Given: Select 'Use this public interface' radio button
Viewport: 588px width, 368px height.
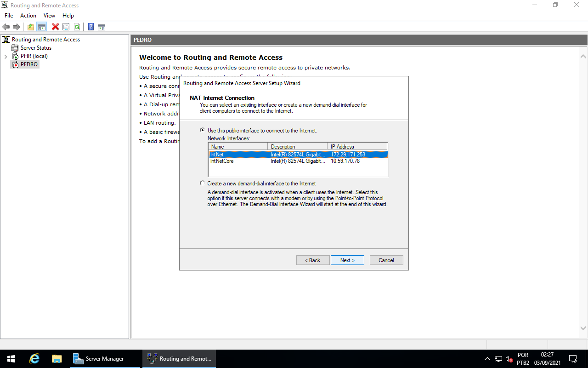Looking at the screenshot, I should (203, 131).
